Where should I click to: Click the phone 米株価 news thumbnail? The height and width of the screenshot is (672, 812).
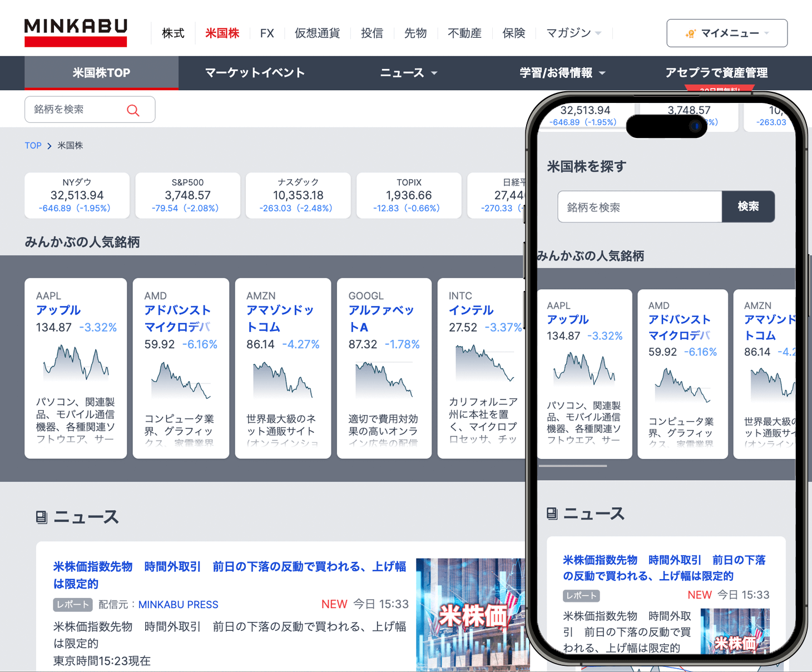735,632
